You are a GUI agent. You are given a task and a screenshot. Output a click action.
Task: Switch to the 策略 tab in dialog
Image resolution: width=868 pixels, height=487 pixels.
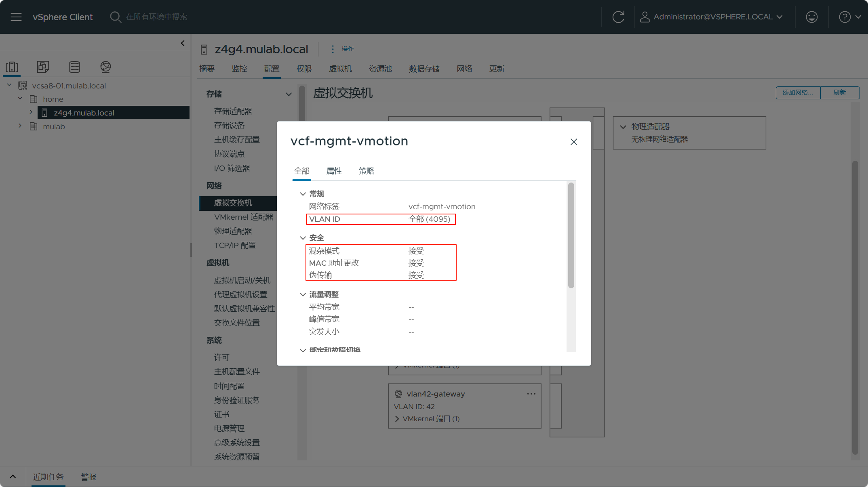click(x=366, y=171)
